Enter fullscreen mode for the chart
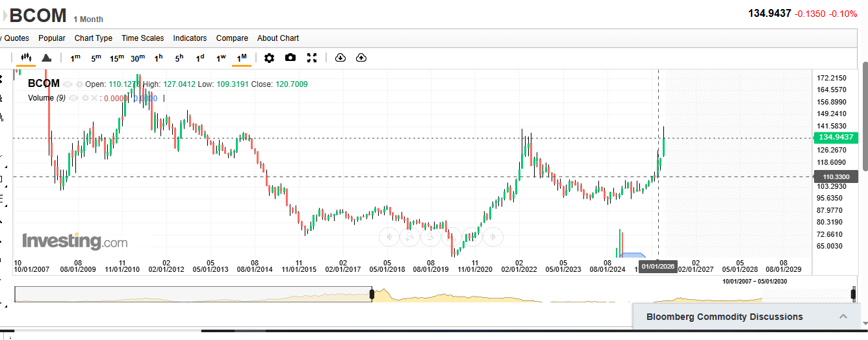This screenshot has height=340, width=868. pyautogui.click(x=312, y=58)
